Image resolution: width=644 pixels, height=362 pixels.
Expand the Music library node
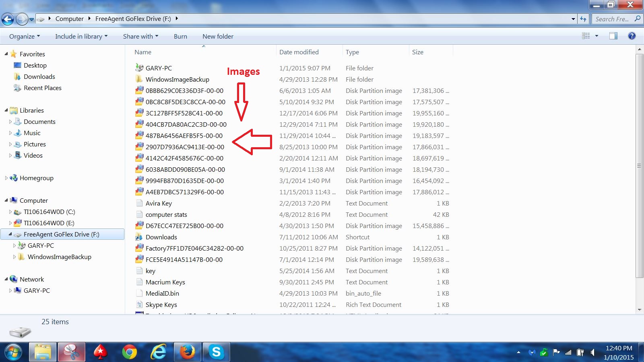[10, 133]
